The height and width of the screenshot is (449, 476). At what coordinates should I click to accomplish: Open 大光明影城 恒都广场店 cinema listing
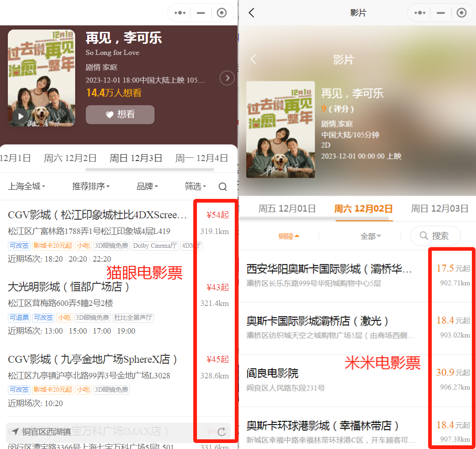(69, 287)
